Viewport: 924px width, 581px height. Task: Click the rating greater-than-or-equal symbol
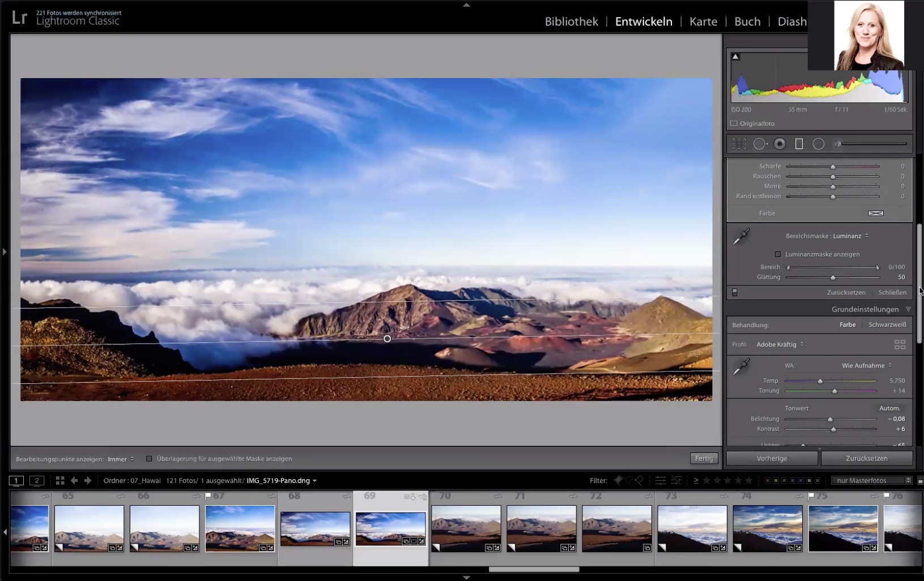[696, 480]
